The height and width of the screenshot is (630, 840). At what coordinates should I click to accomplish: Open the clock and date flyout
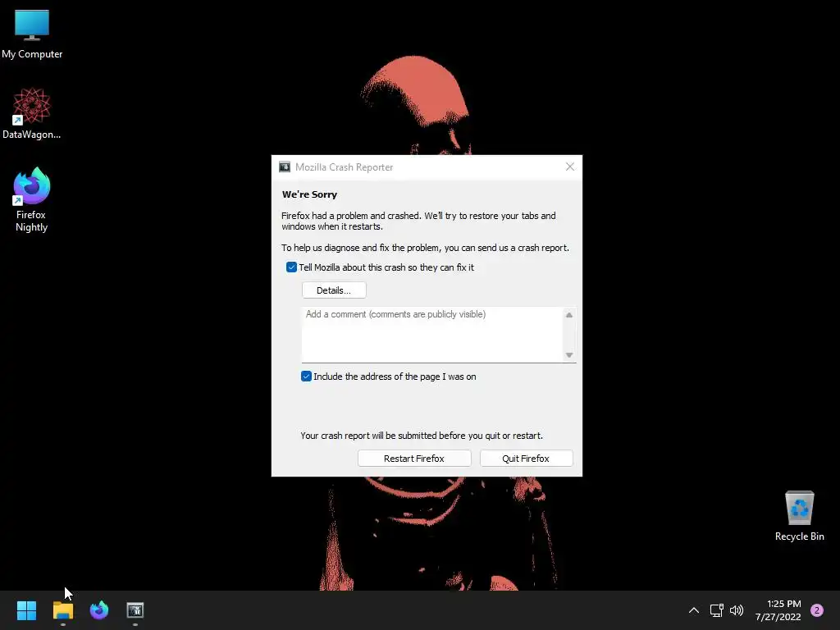coord(778,610)
